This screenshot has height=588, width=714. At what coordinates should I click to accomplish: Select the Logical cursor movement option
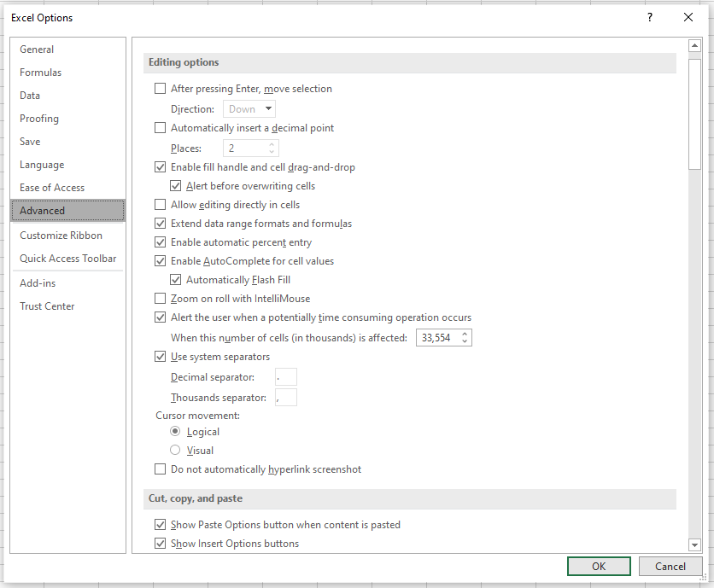[x=176, y=432]
